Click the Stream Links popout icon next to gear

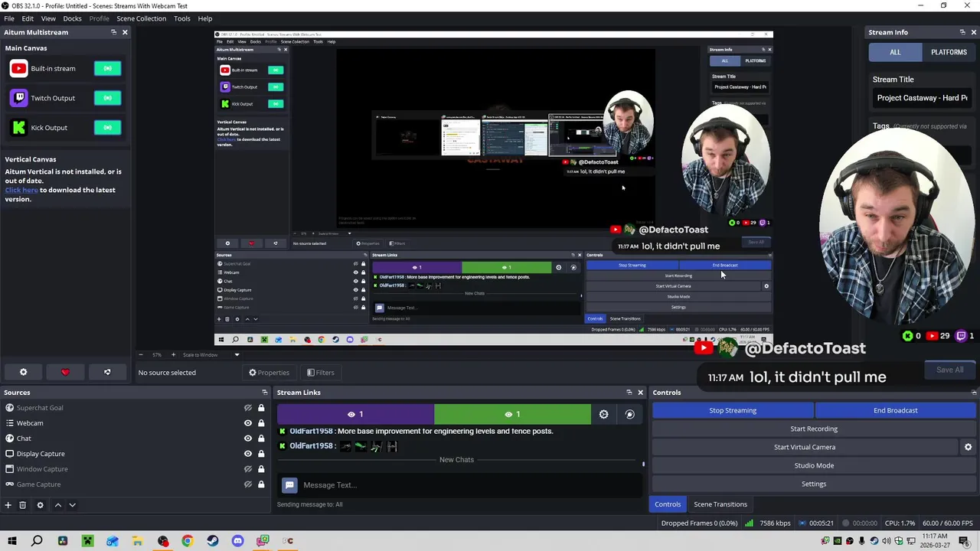pyautogui.click(x=629, y=414)
